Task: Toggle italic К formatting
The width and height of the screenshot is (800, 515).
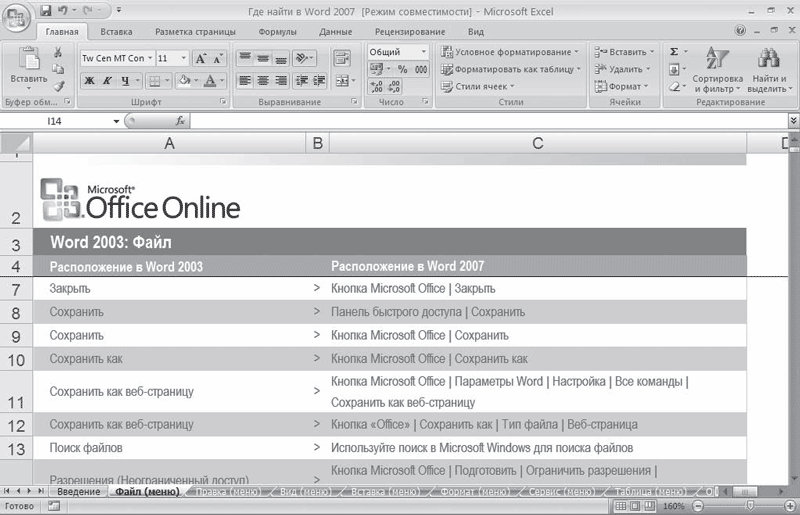Action: [107, 81]
